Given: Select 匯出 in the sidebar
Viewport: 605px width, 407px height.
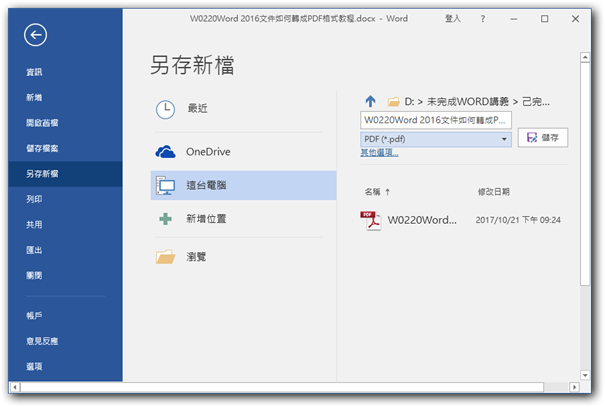Looking at the screenshot, I should click(34, 250).
